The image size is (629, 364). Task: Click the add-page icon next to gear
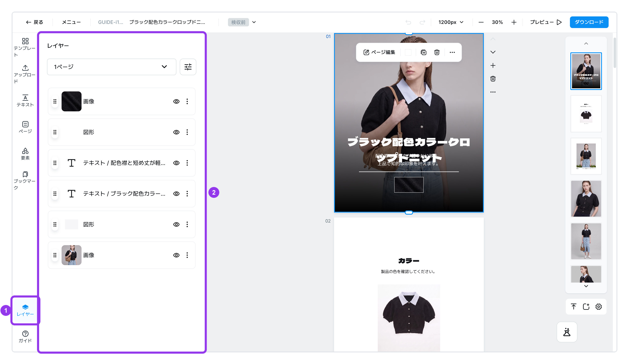[x=586, y=306]
